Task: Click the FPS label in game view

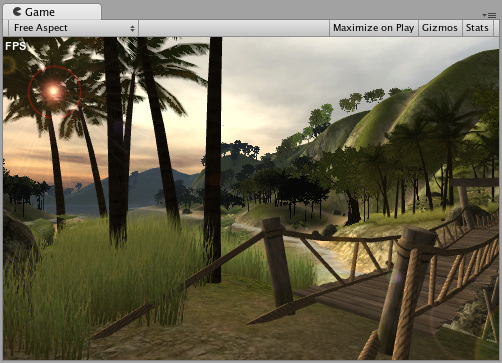Action: [x=15, y=46]
